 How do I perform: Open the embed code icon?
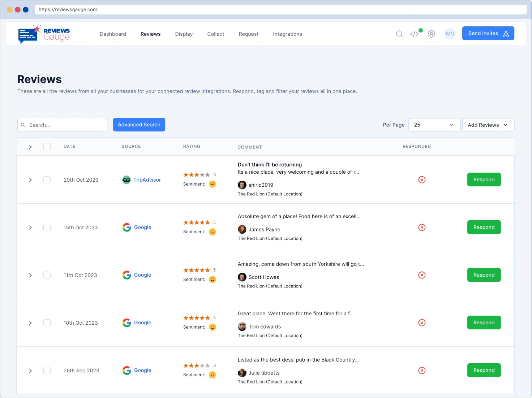click(414, 34)
